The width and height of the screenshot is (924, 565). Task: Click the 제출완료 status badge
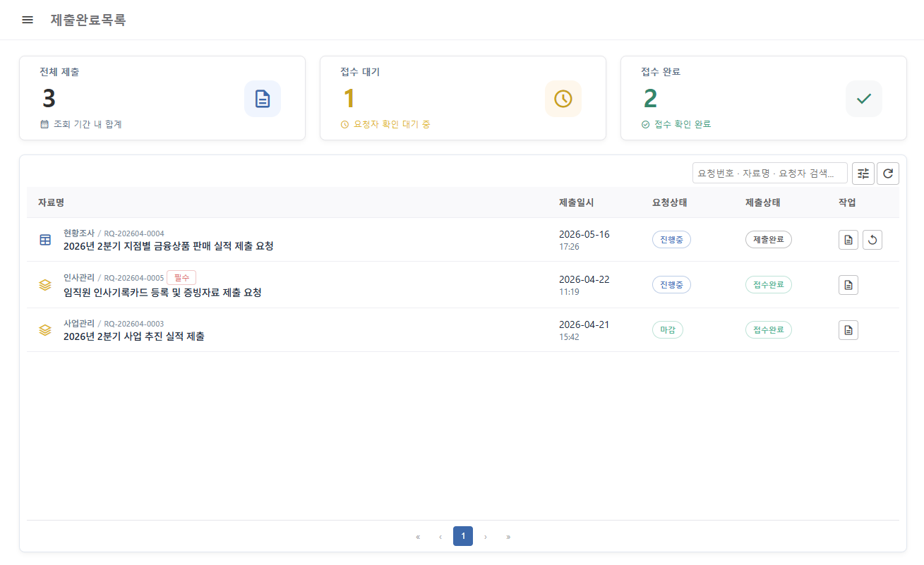point(769,240)
